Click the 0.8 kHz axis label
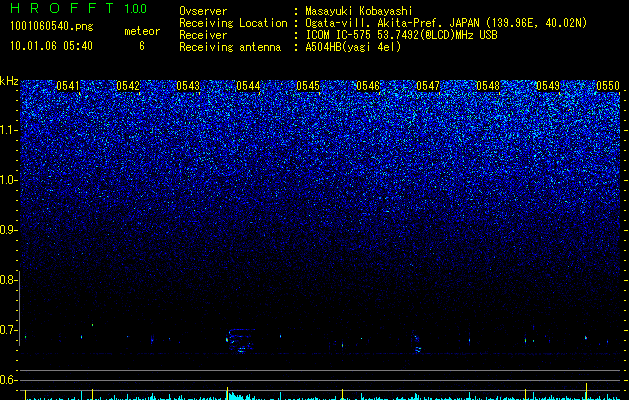This screenshot has width=629, height=400. (x=9, y=280)
